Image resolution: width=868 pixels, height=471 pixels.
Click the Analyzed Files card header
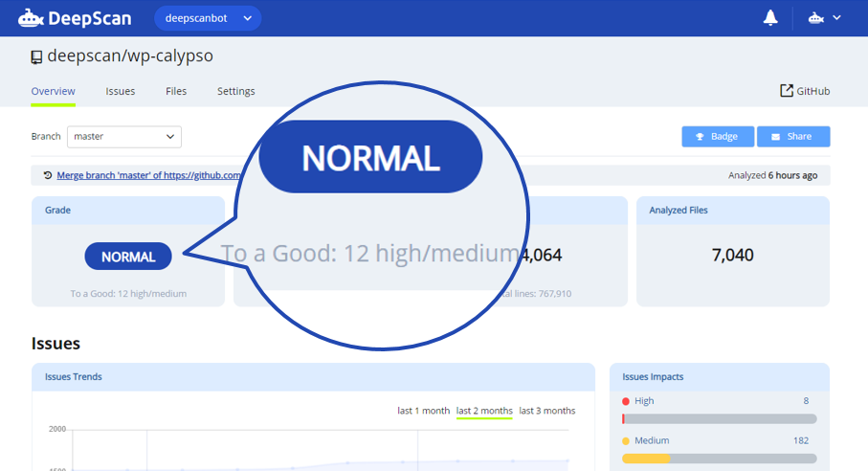[733, 211]
